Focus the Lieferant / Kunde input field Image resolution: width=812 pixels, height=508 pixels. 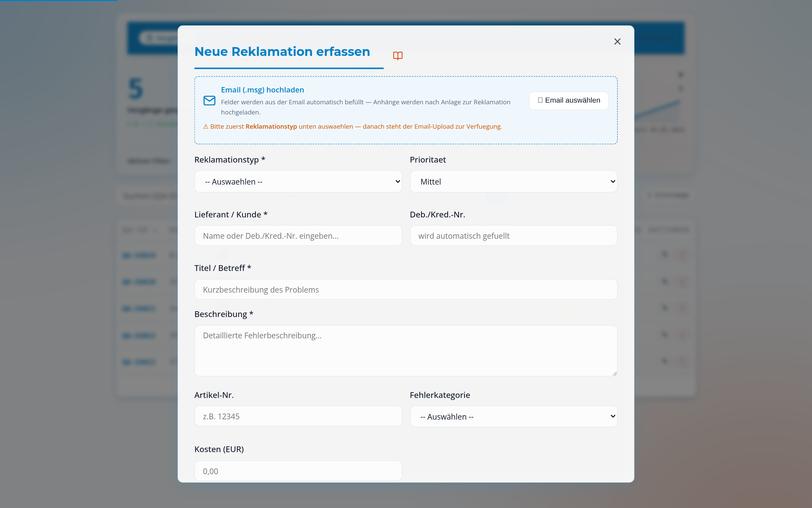[298, 236]
